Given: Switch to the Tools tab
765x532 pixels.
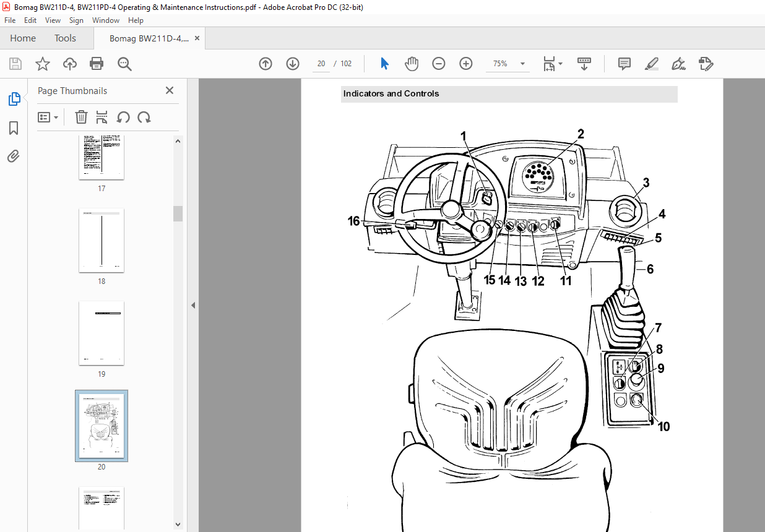Looking at the screenshot, I should tap(65, 38).
